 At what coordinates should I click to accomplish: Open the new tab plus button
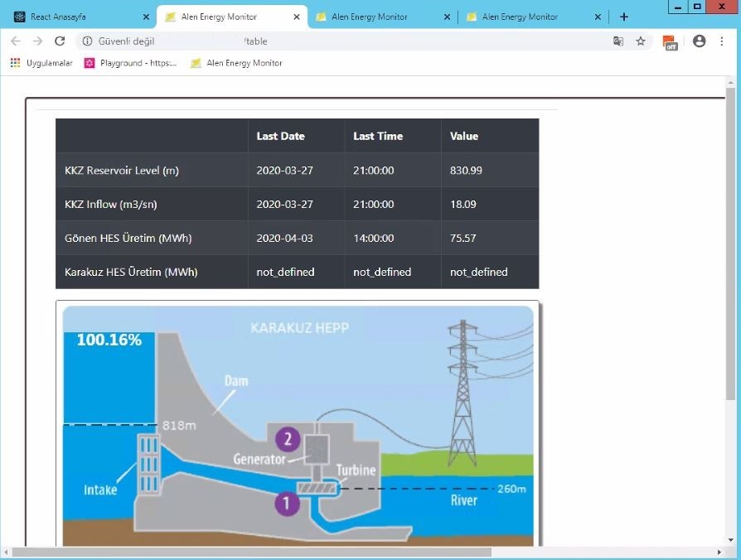pyautogui.click(x=624, y=17)
